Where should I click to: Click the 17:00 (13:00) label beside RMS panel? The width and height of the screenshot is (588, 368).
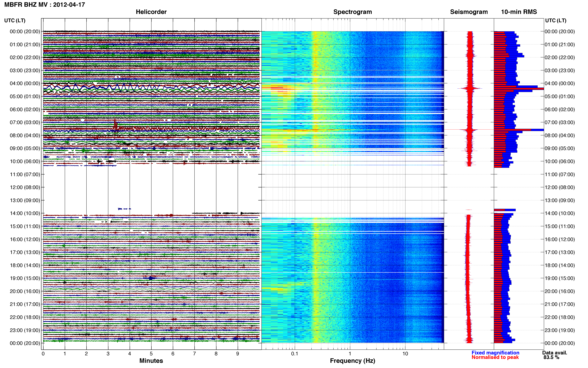coord(560,252)
